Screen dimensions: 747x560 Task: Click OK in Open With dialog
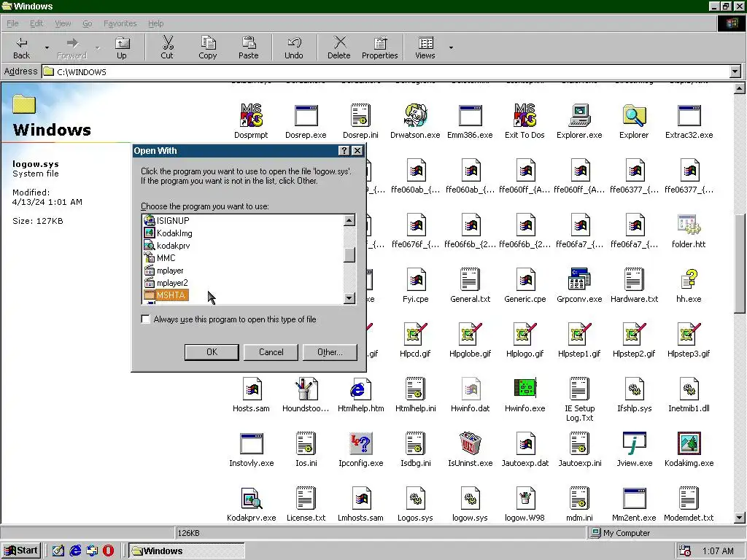[x=212, y=352]
